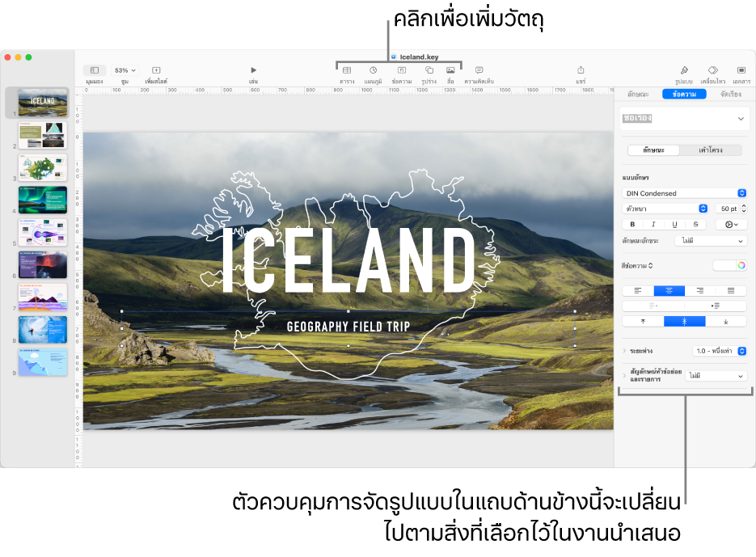Image resolution: width=756 pixels, height=557 pixels.
Task: Align text to middle vertically
Action: (685, 322)
